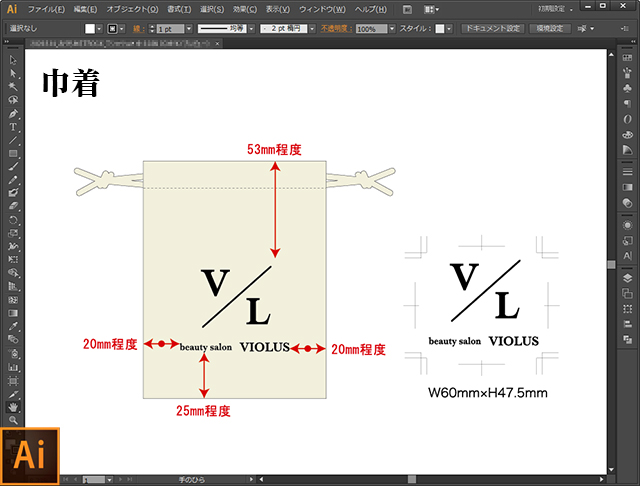
Task: Open the ヘルプ(H) menu
Action: 371,9
